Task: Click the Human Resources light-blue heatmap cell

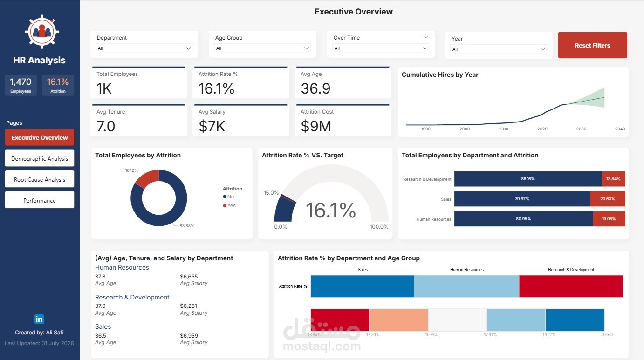Action: click(466, 286)
